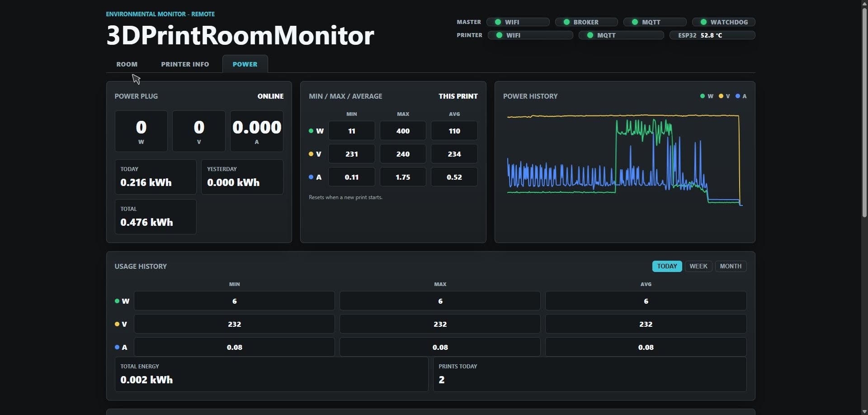The width and height of the screenshot is (868, 415).
Task: Switch usage history to WEEK
Action: point(698,266)
